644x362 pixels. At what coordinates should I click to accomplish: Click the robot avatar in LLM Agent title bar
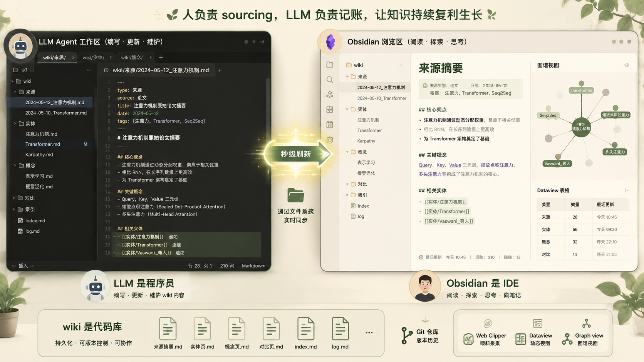pos(20,46)
